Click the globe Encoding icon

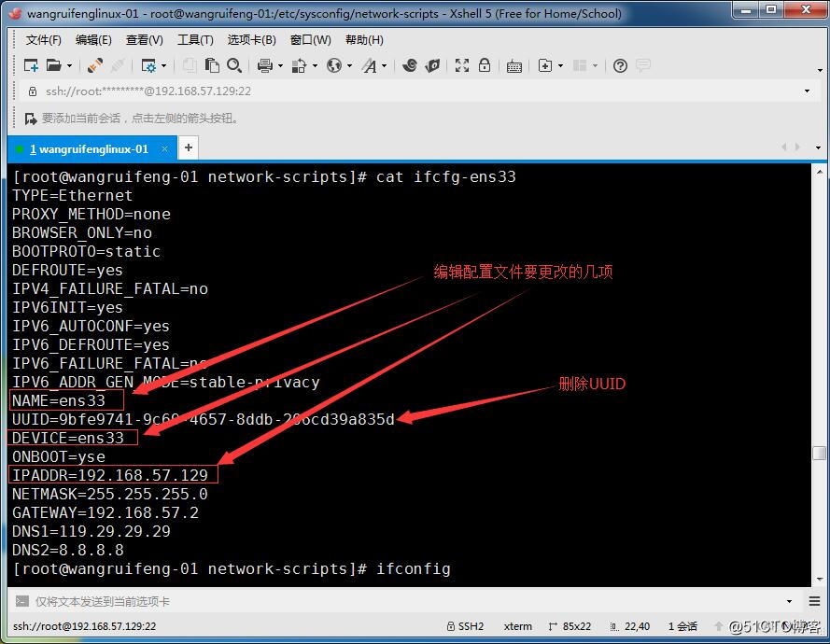point(334,65)
